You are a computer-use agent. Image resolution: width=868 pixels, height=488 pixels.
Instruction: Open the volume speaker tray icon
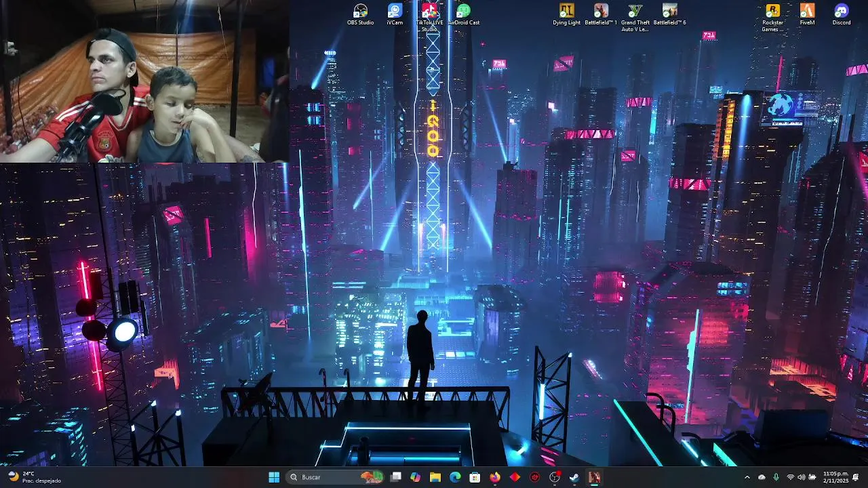pos(801,477)
